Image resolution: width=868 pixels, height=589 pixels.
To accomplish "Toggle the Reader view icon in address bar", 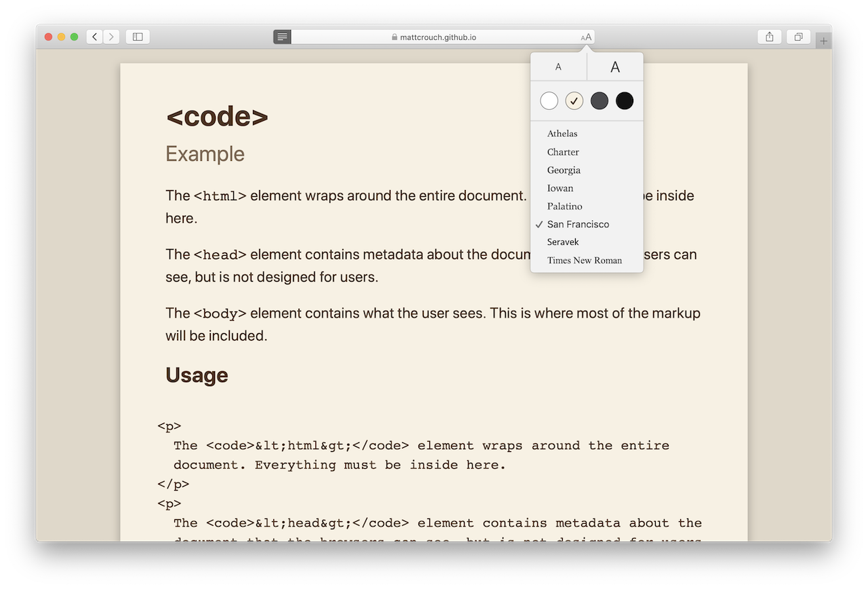I will click(x=282, y=37).
